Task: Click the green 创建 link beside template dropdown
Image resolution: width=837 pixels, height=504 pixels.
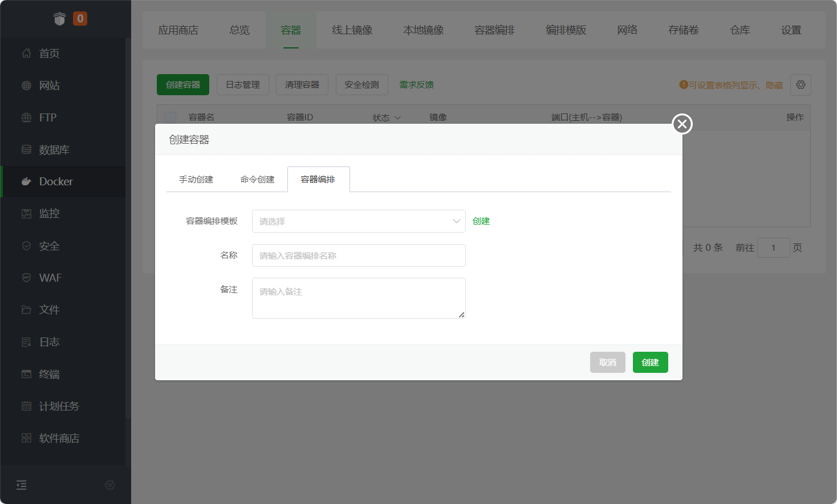Action: tap(481, 221)
